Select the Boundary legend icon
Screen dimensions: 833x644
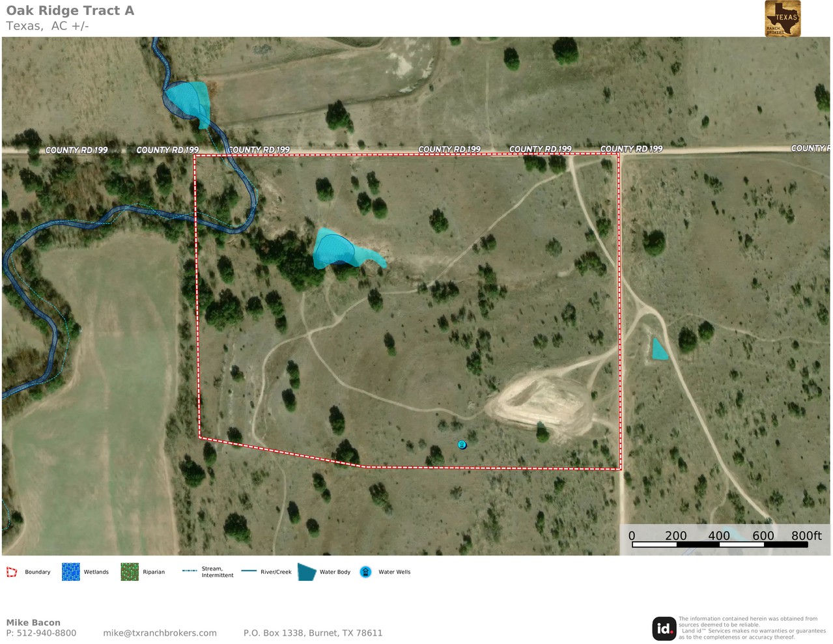(x=12, y=572)
